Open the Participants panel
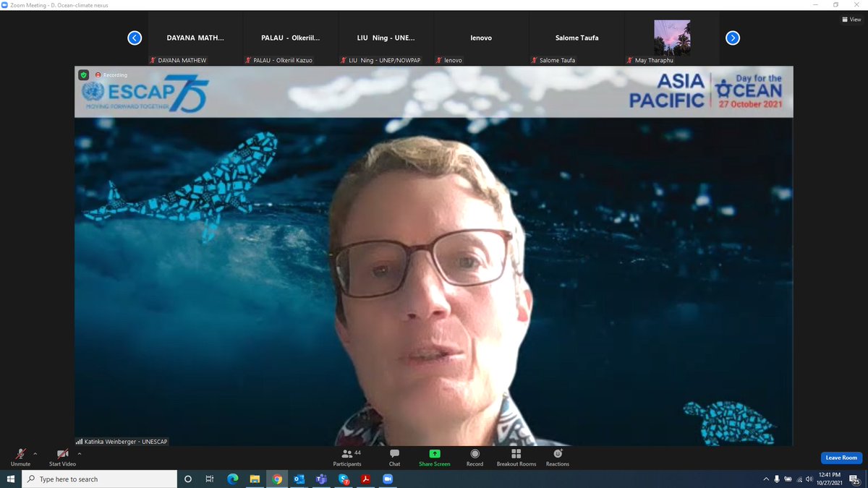Viewport: 868px width, 488px height. (x=347, y=457)
